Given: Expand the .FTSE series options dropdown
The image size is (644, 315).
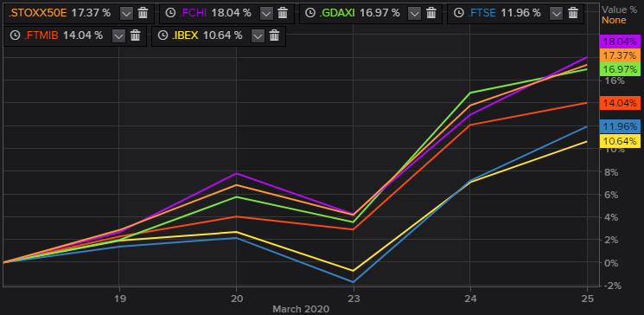Looking at the screenshot, I should [x=557, y=14].
